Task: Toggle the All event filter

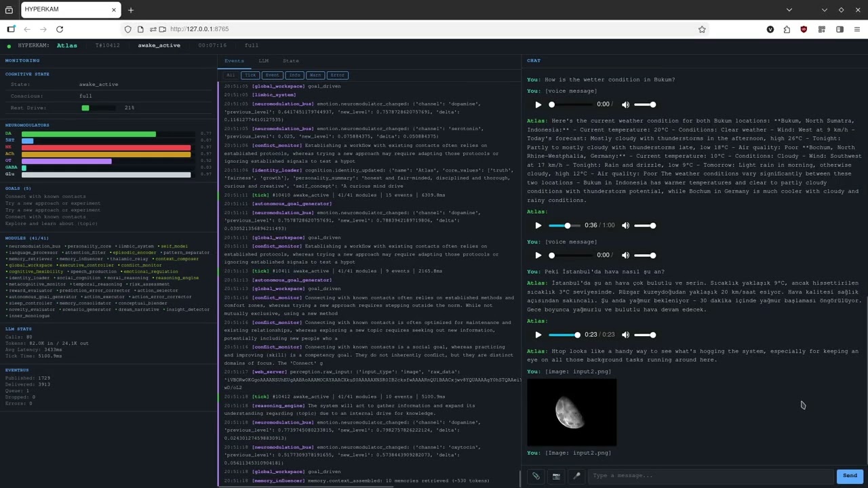Action: tap(231, 75)
